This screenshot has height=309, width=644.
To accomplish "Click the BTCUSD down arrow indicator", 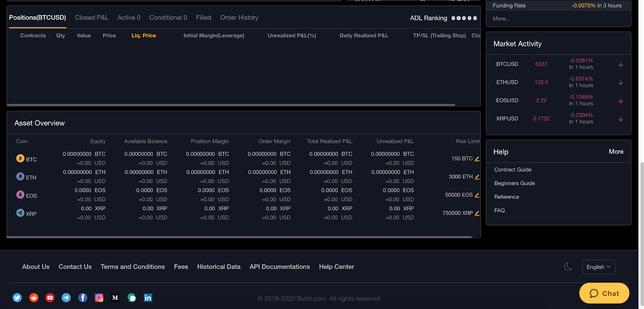I will pyautogui.click(x=621, y=64).
